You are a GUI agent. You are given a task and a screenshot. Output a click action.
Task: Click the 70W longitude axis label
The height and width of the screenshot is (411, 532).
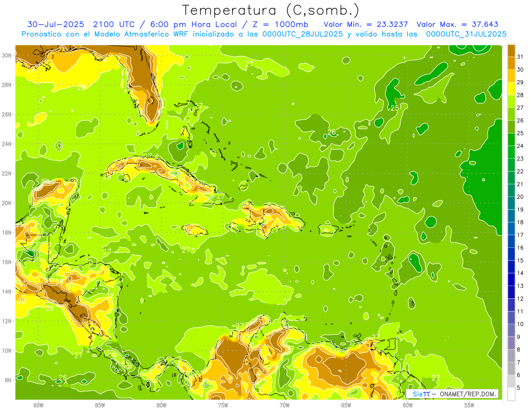(285, 405)
